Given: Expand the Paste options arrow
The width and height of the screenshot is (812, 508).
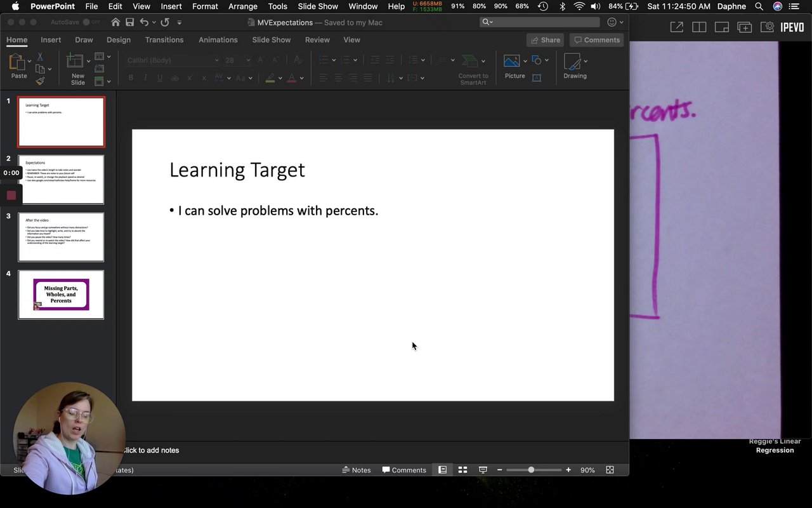Looking at the screenshot, I should click(x=29, y=61).
